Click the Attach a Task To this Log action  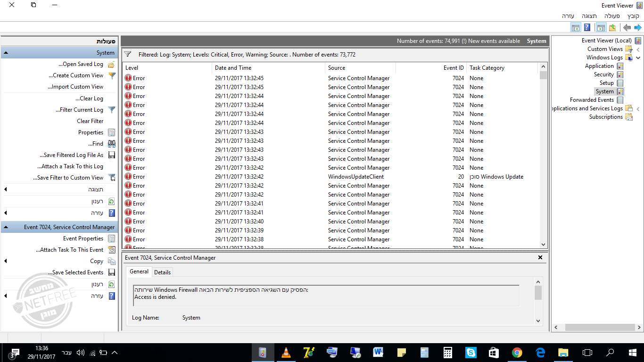70,166
